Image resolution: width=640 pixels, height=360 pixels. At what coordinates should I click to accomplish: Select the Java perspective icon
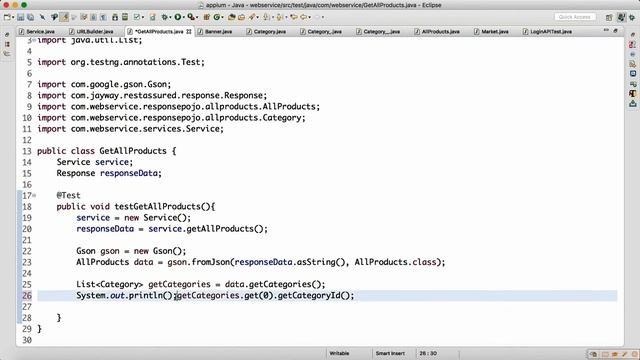pyautogui.click(x=621, y=17)
